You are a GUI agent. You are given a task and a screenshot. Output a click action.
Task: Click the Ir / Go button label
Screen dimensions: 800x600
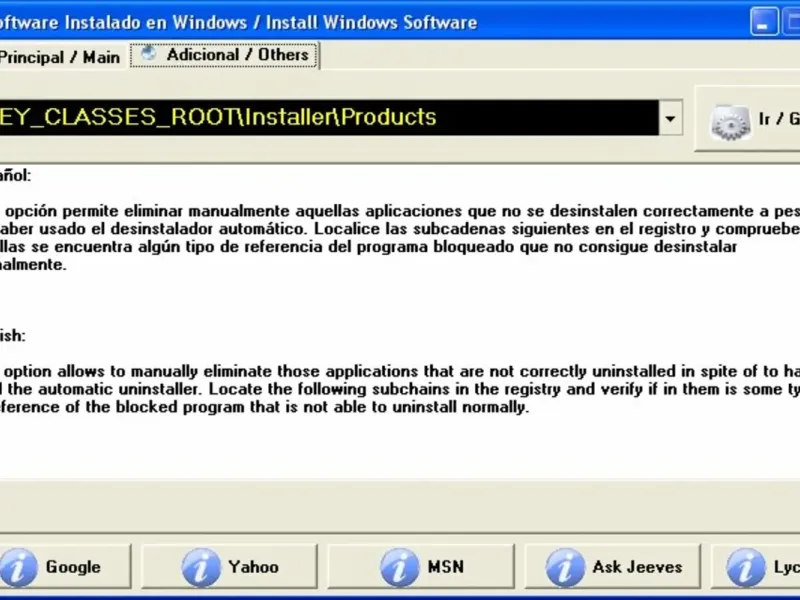[x=779, y=119]
